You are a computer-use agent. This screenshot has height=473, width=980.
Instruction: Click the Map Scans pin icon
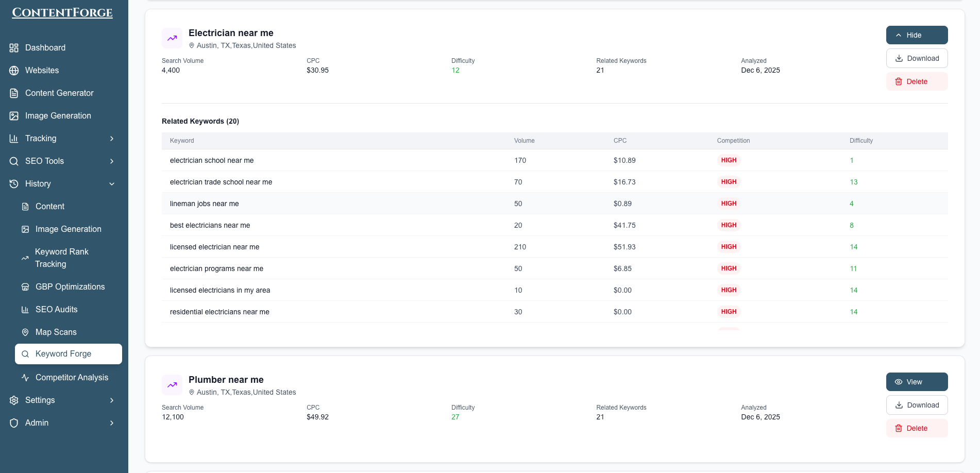[25, 332]
